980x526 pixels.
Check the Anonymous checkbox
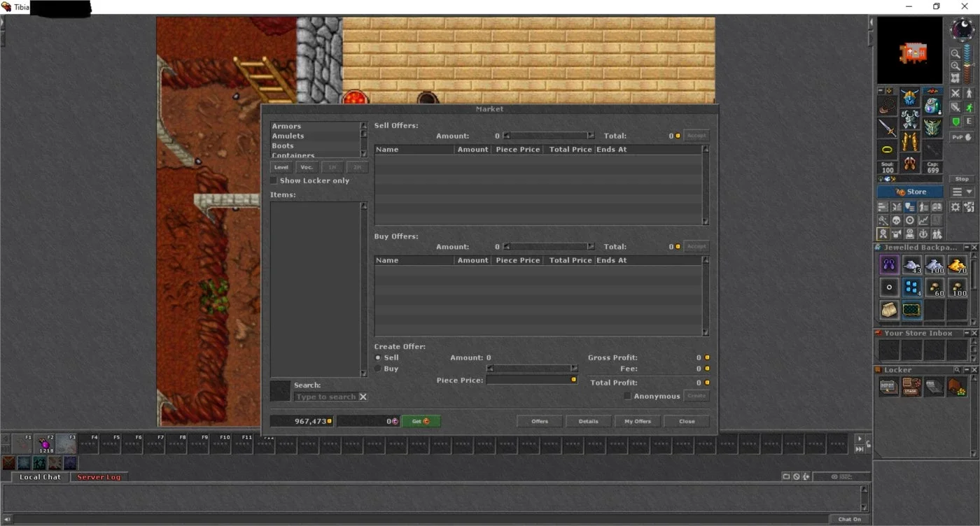[627, 396]
